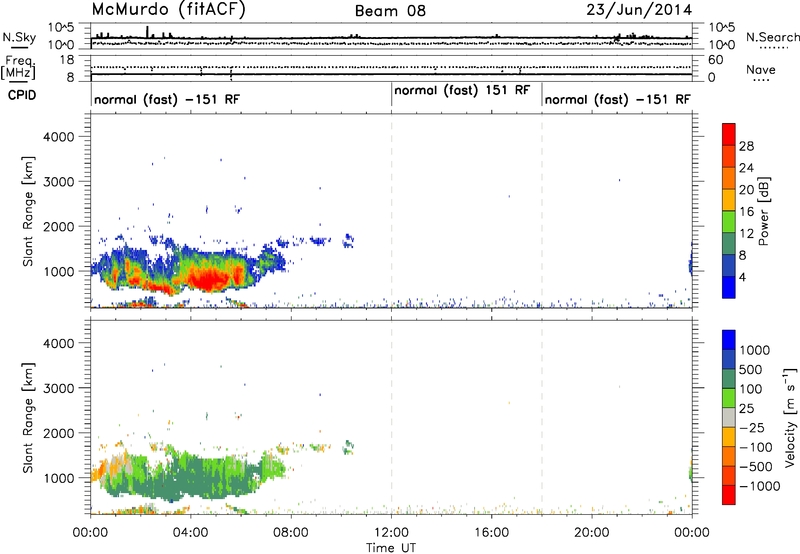
Task: Click the 60 tick on Nave axis
Action: (x=716, y=60)
